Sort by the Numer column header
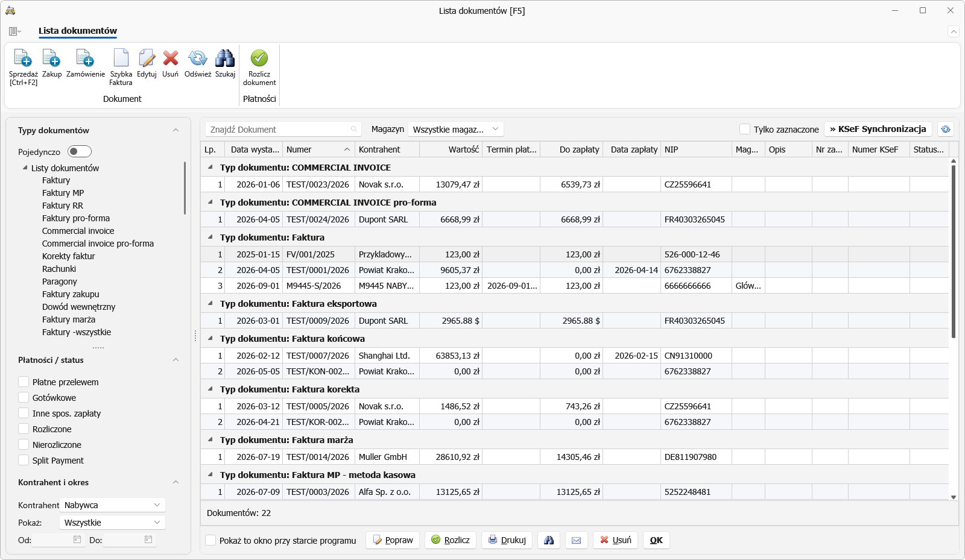The width and height of the screenshot is (965, 560). coord(318,149)
